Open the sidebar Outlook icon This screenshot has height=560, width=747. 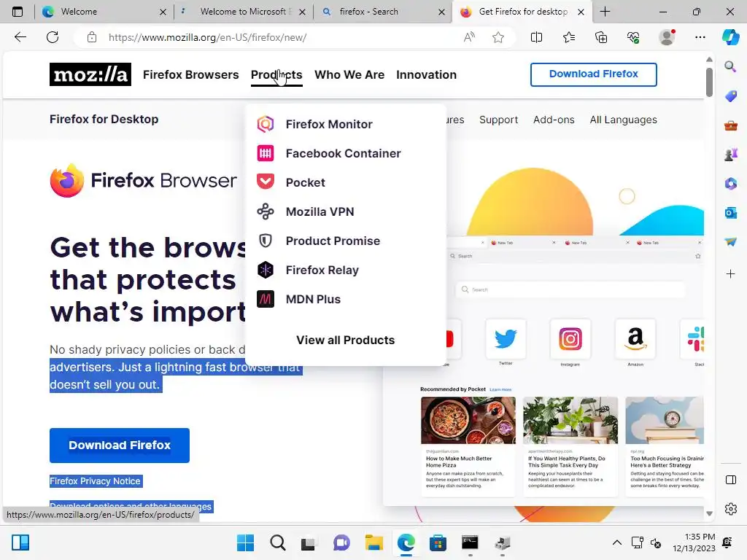coord(730,213)
